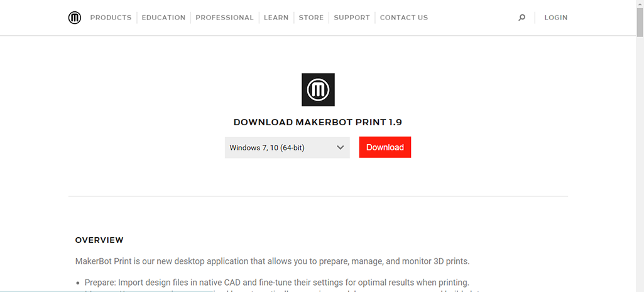This screenshot has width=644, height=292.
Task: Click the page vertical scrollbar thumb
Action: pos(640,22)
